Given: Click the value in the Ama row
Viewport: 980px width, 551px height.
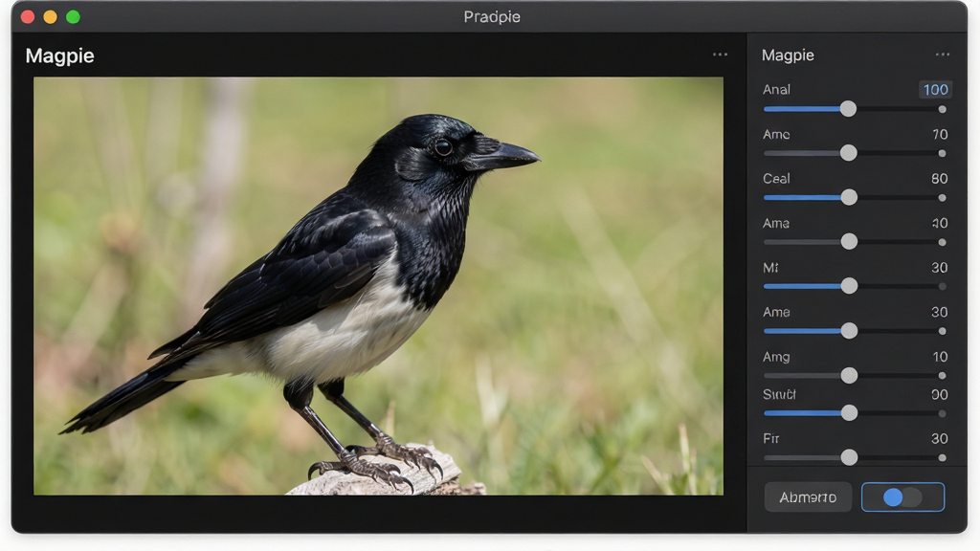Looking at the screenshot, I should (x=940, y=223).
